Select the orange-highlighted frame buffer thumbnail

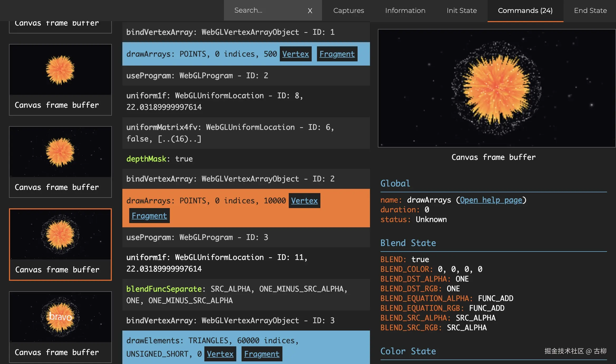tap(60, 244)
